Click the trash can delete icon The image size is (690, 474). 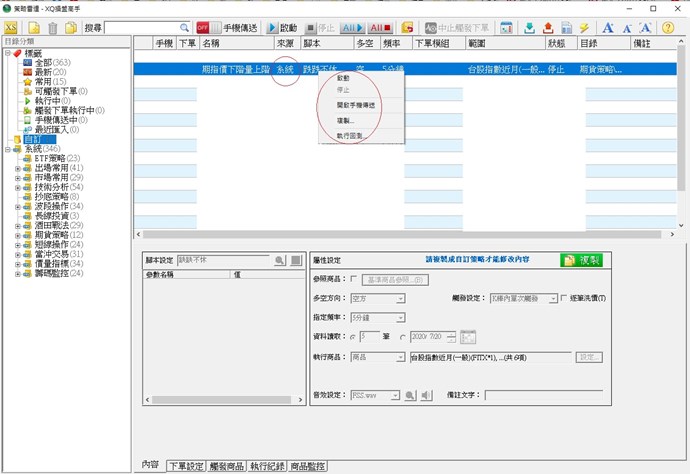[54, 27]
